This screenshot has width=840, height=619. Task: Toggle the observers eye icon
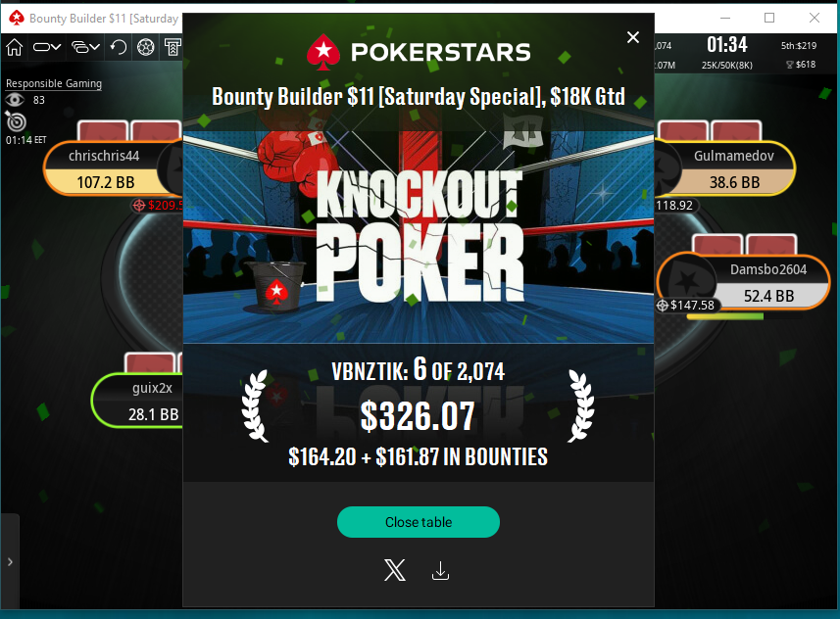15,100
